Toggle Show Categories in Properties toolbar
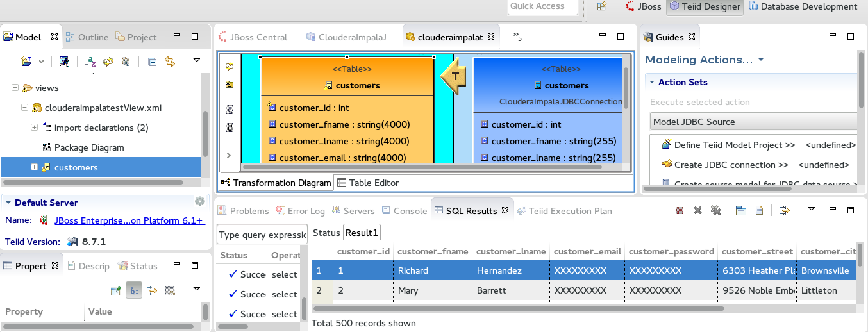 tap(134, 290)
